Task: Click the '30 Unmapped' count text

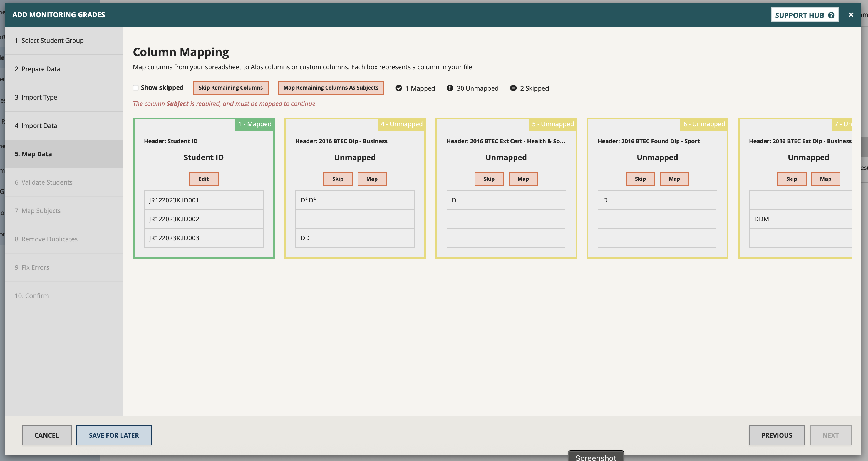Action: (x=477, y=88)
